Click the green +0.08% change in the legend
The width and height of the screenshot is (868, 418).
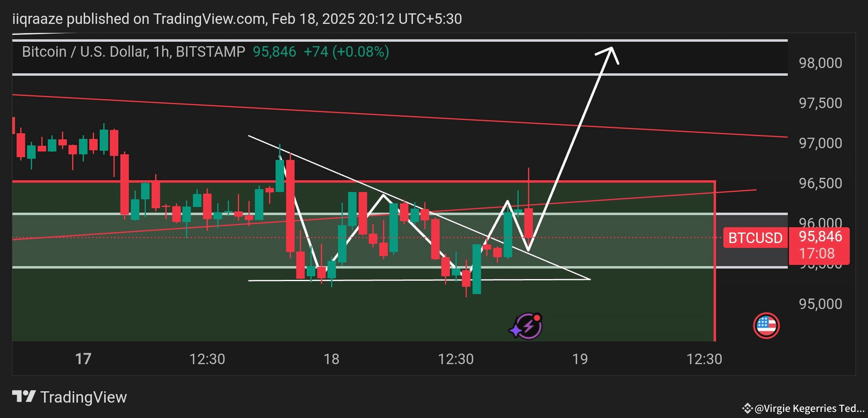click(361, 51)
